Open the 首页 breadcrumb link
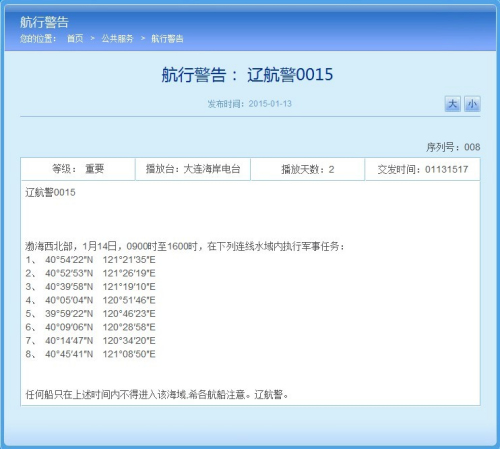500x449 pixels. click(x=75, y=39)
